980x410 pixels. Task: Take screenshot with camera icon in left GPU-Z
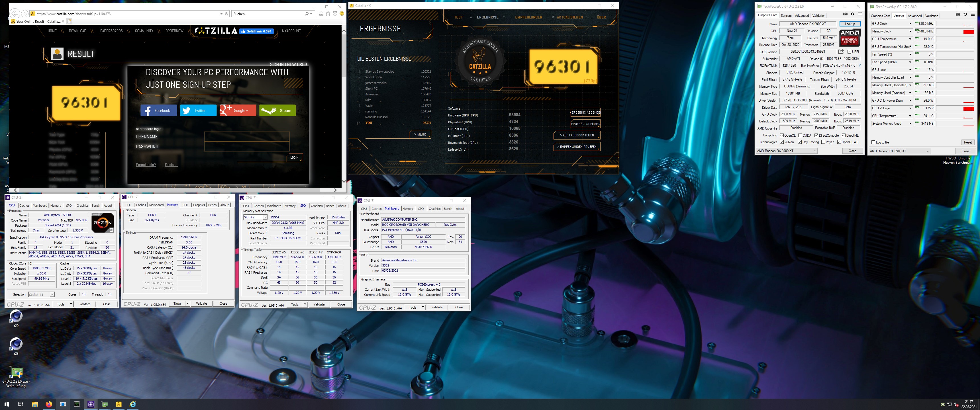pos(845,14)
